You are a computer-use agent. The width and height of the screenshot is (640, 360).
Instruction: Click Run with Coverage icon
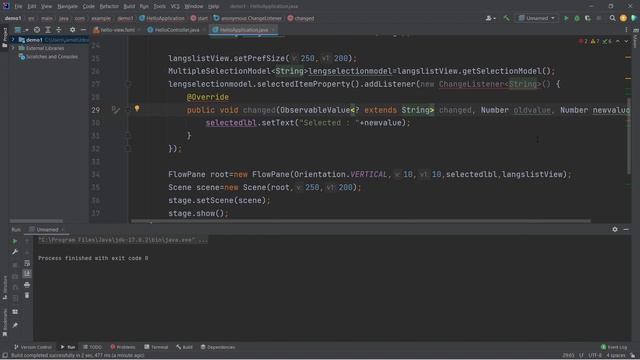tap(588, 18)
